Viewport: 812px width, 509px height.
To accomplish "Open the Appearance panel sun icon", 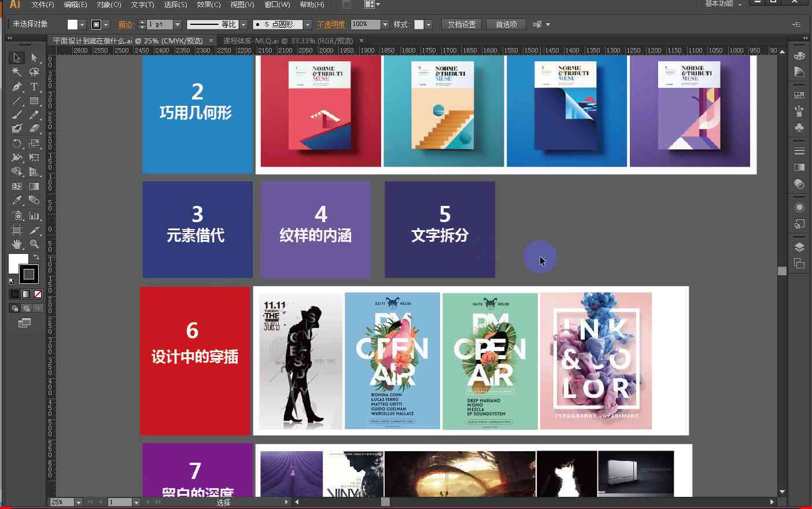I will point(799,207).
